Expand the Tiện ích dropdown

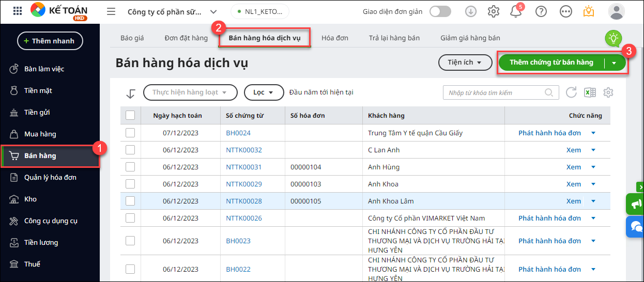[464, 62]
